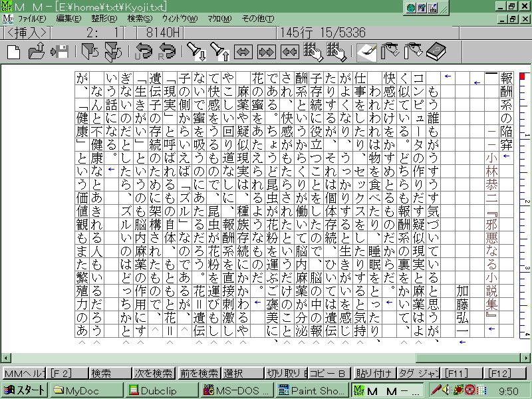Screen dimensions: 532x399
Task: Click the speaker volume tray icon
Action: (446, 390)
